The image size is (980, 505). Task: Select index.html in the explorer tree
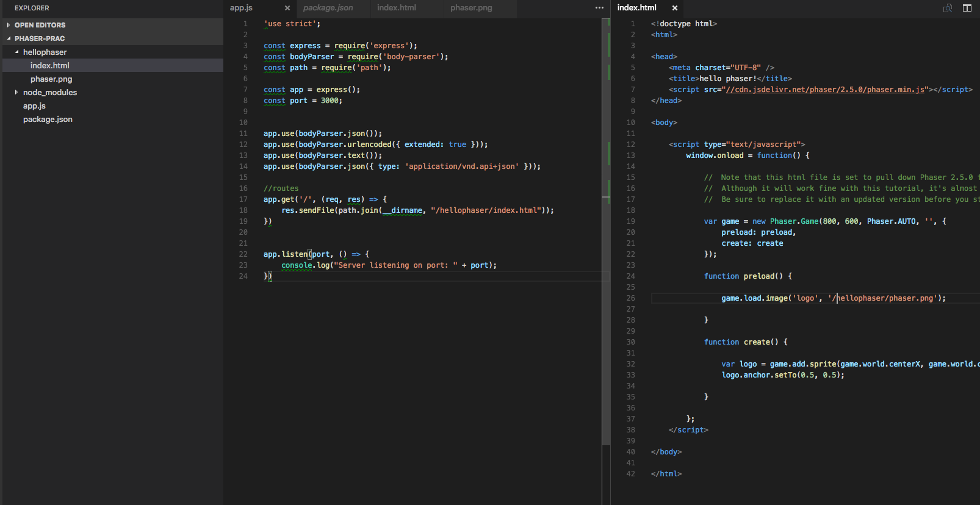tap(113, 65)
